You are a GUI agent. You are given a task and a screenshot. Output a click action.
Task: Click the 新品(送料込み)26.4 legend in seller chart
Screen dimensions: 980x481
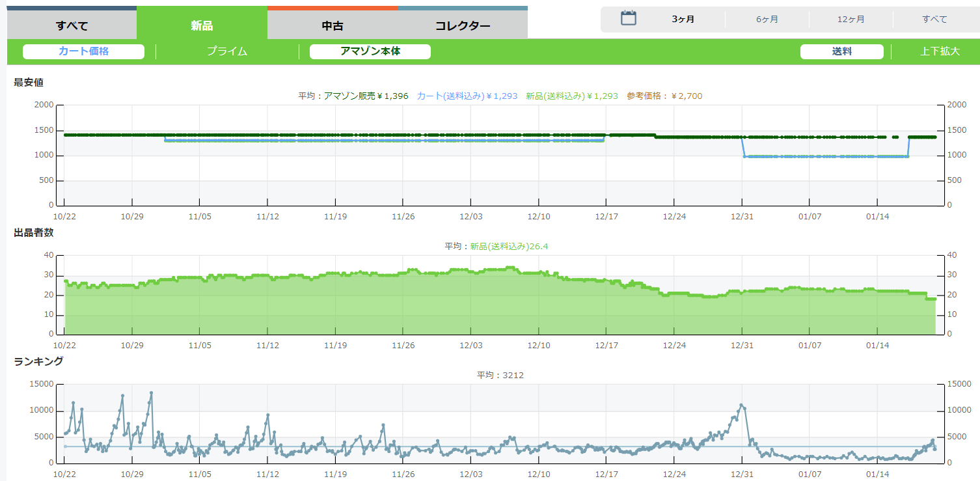pos(513,247)
